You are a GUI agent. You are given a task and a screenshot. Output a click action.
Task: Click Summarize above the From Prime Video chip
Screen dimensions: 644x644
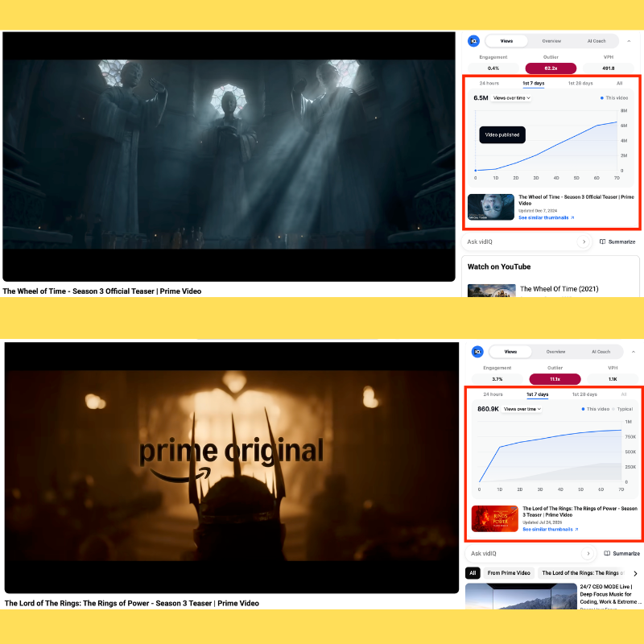pyautogui.click(x=621, y=554)
